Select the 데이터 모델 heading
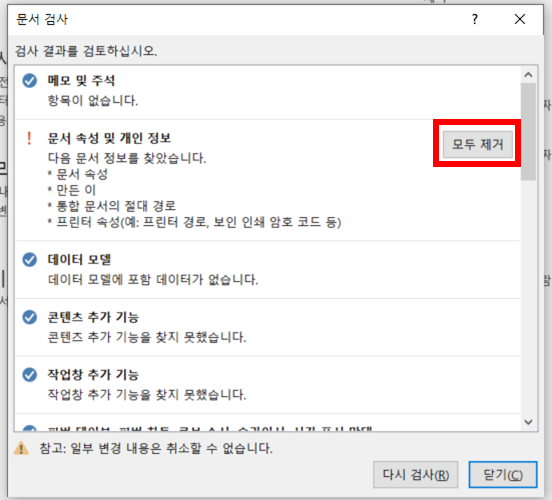This screenshot has height=500, width=552. coord(79,260)
